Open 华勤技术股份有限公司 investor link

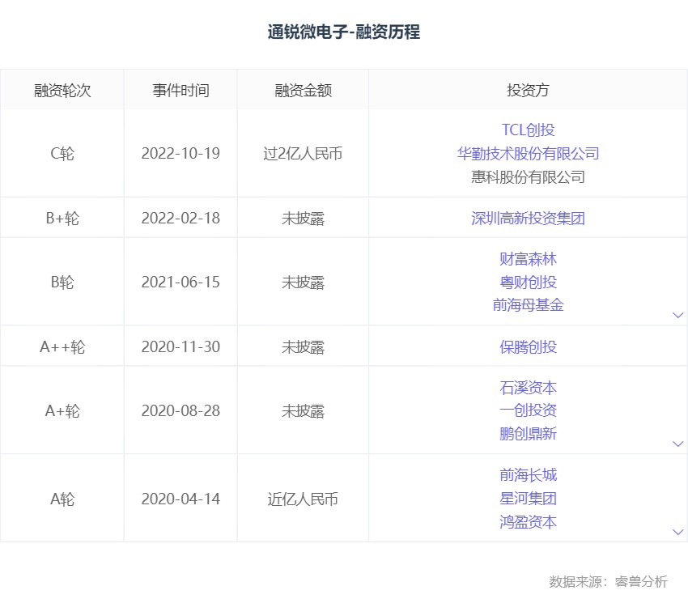(528, 154)
